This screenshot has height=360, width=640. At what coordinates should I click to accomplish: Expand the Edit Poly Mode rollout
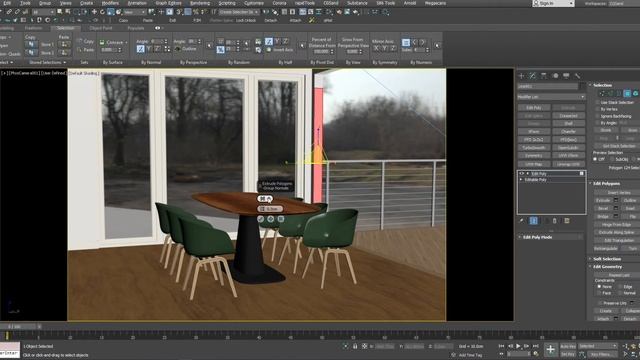(x=536, y=237)
